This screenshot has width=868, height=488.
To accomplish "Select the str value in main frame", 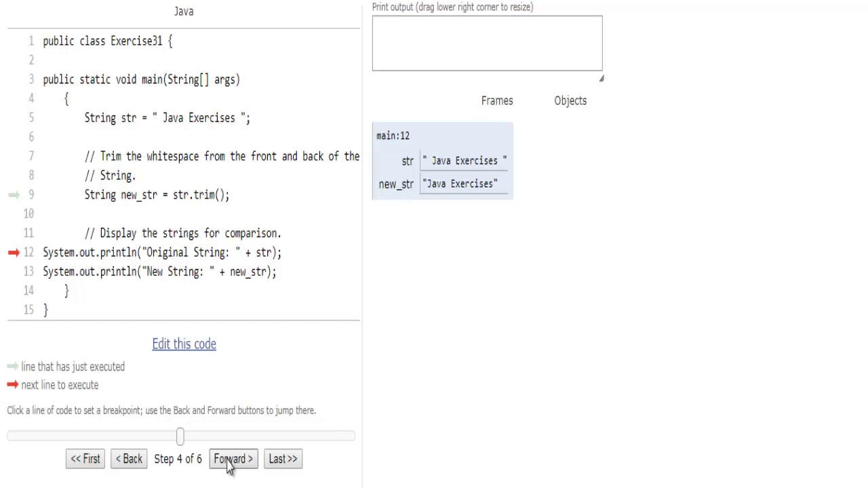I will click(465, 161).
